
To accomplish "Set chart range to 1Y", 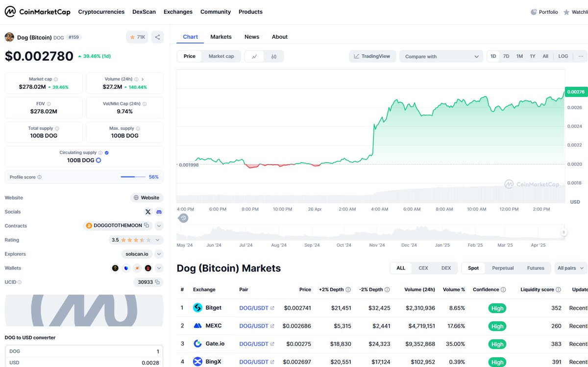I will [533, 56].
